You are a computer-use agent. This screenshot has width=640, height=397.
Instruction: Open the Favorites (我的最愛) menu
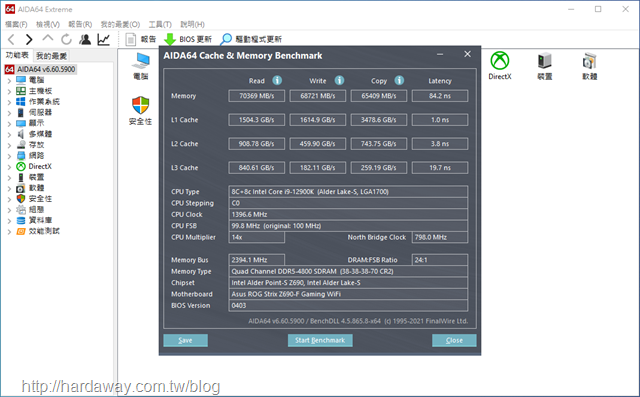pyautogui.click(x=120, y=24)
